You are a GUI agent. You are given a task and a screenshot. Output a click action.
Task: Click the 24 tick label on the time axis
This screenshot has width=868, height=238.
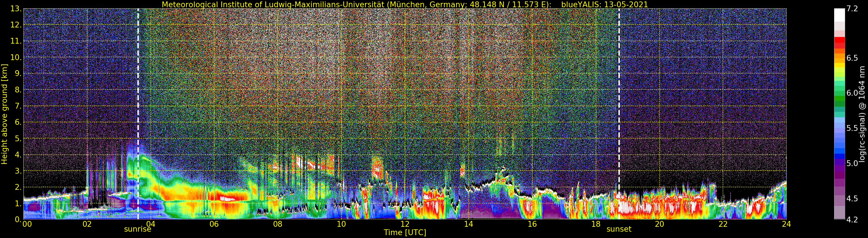[786, 224]
